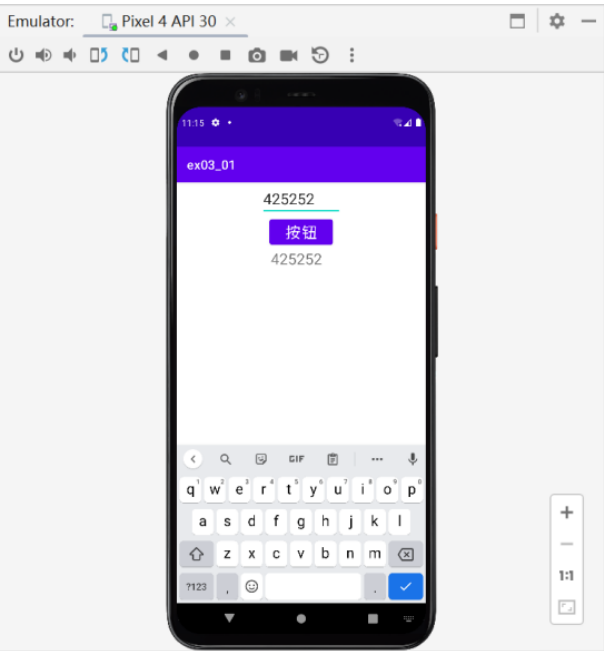The image size is (604, 651).
Task: Switch to ?123 symbols keyboard
Action: [x=196, y=586]
